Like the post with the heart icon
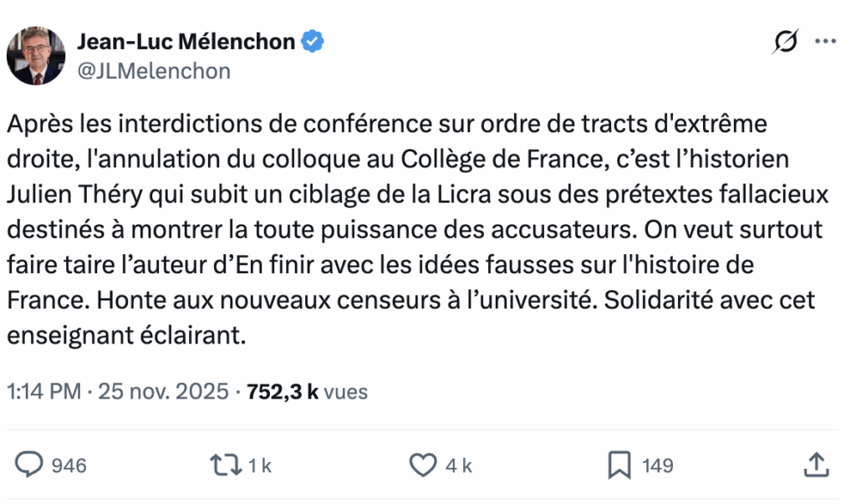The width and height of the screenshot is (856, 504). coord(424,465)
